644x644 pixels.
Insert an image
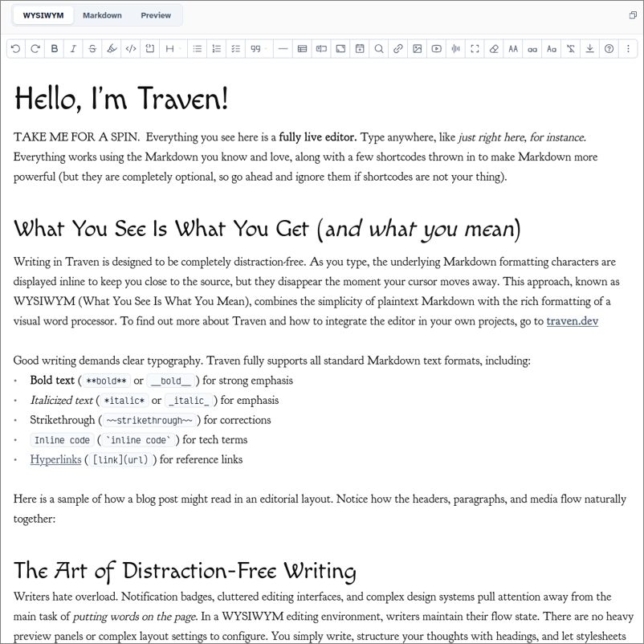pyautogui.click(x=418, y=49)
